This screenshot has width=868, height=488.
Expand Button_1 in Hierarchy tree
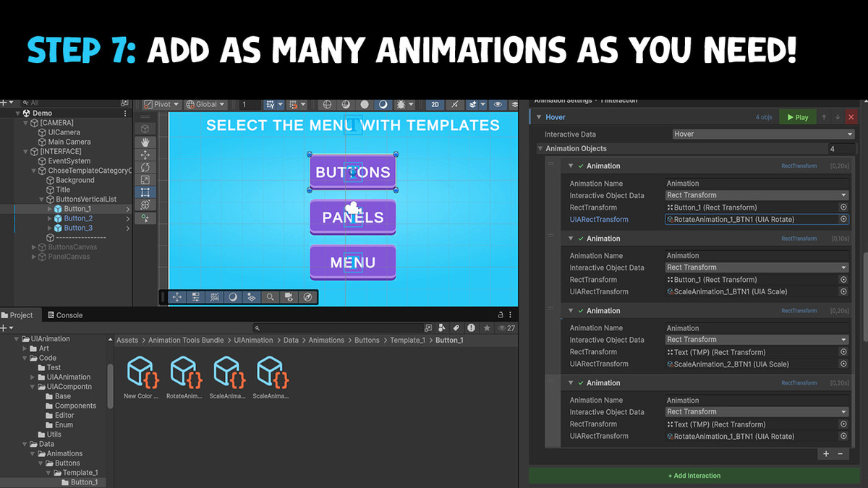tap(50, 209)
